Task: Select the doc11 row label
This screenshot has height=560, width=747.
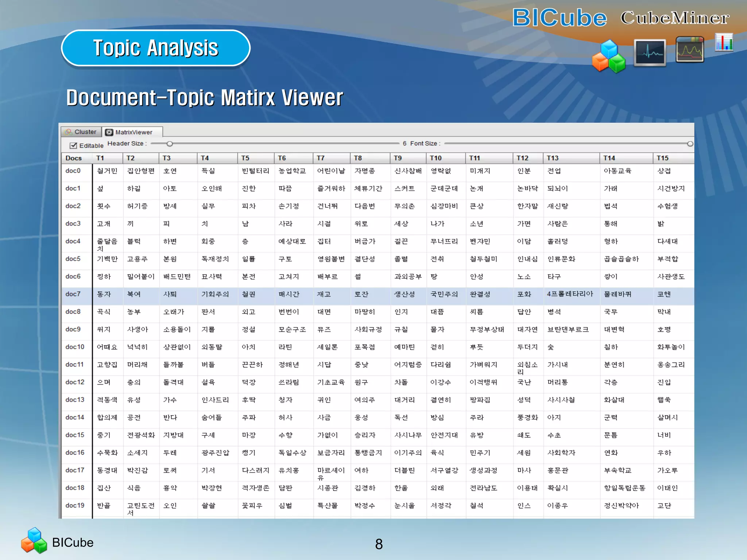Action: 75,365
